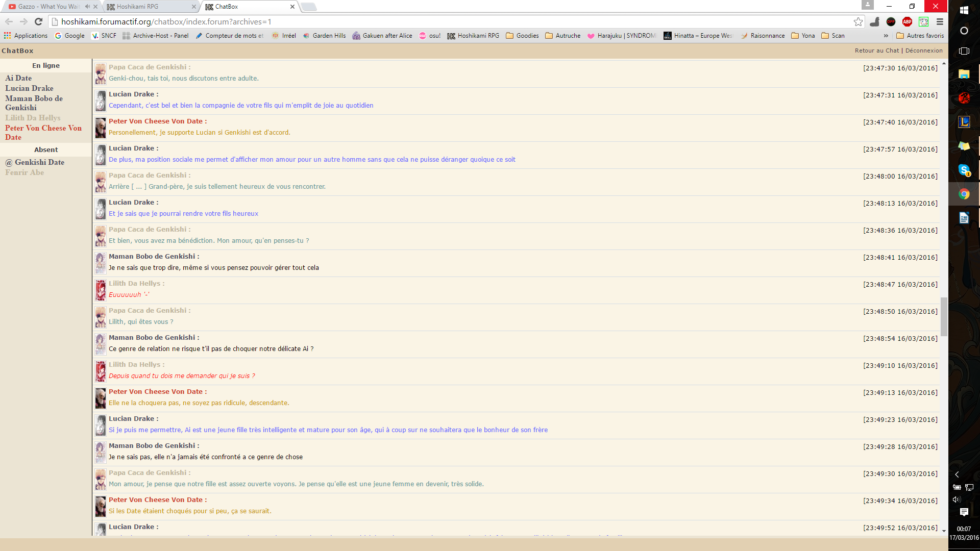Open the Archive-Host - Panel bookmark
The height and width of the screenshot is (551, 980).
(x=156, y=36)
